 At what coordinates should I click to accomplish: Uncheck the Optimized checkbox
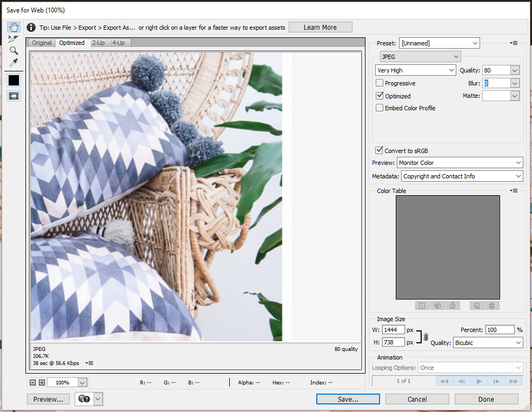pyautogui.click(x=380, y=96)
